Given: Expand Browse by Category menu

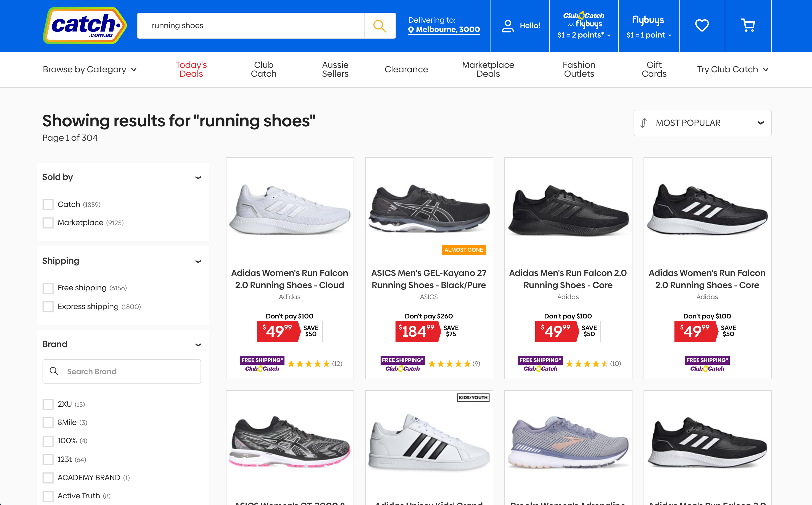Looking at the screenshot, I should [x=89, y=70].
